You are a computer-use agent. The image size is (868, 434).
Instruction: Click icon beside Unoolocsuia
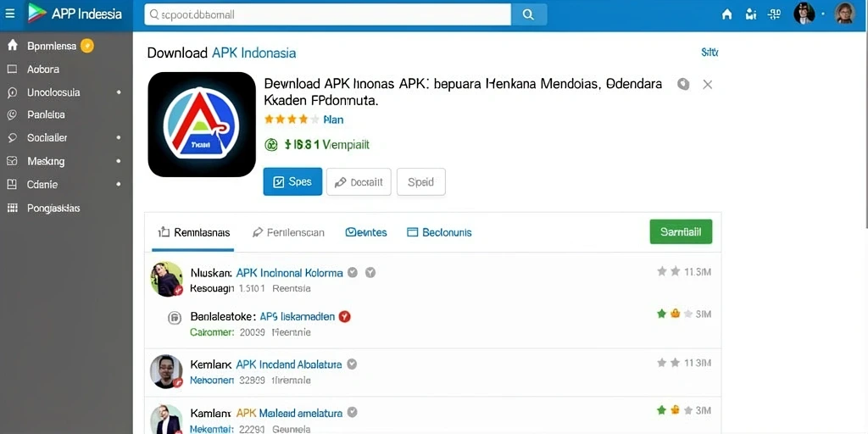(12, 92)
